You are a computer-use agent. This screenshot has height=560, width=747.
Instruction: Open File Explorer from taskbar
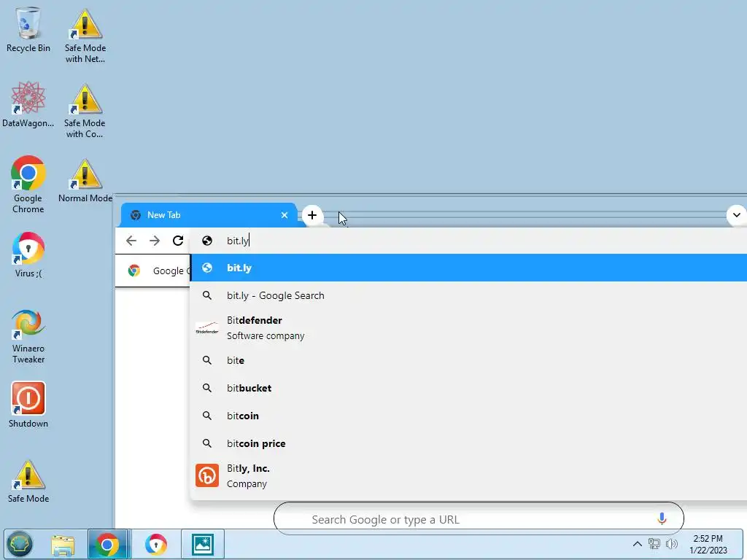pos(63,545)
